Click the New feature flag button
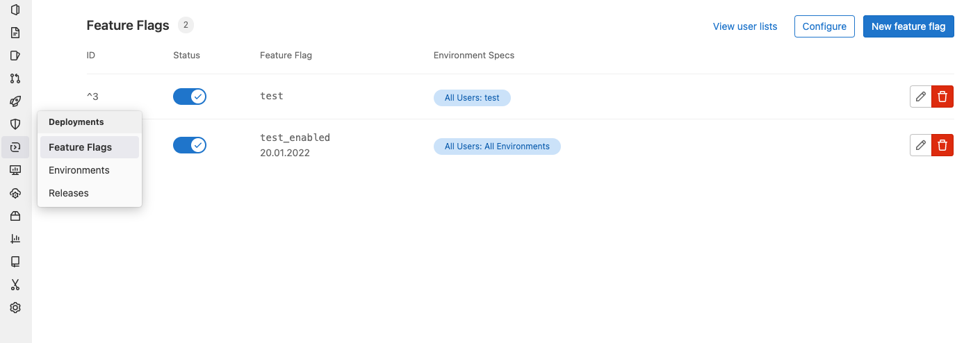This screenshot has height=343, width=980. 908,26
